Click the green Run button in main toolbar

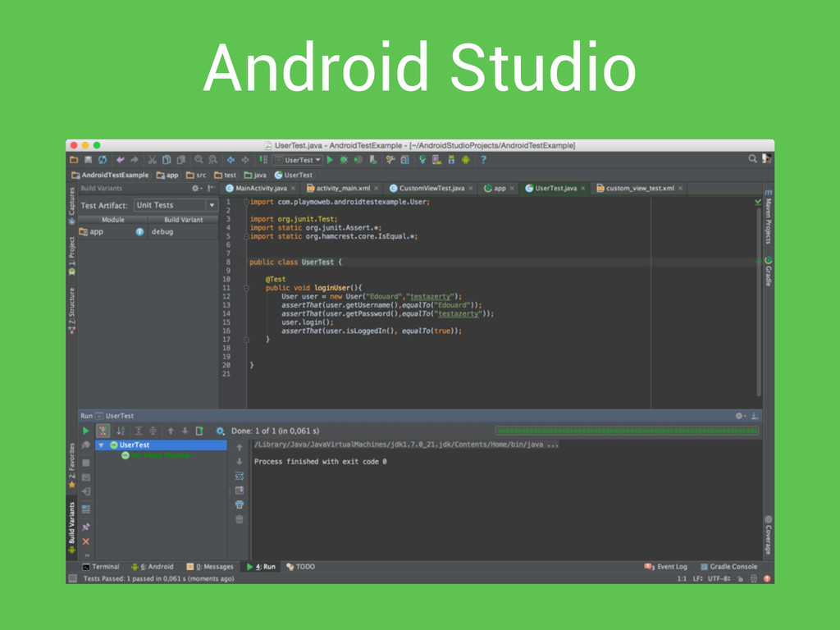331,160
